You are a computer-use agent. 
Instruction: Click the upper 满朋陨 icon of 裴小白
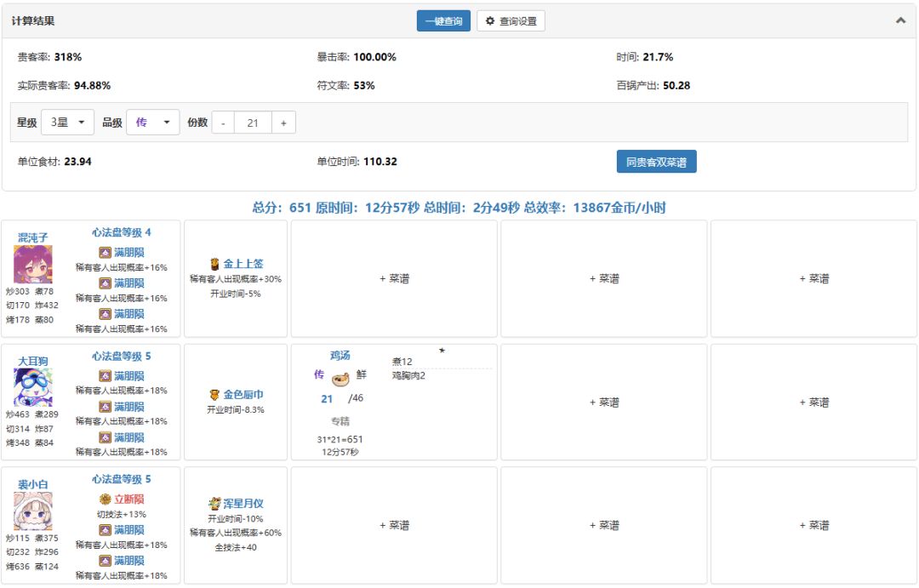point(105,530)
